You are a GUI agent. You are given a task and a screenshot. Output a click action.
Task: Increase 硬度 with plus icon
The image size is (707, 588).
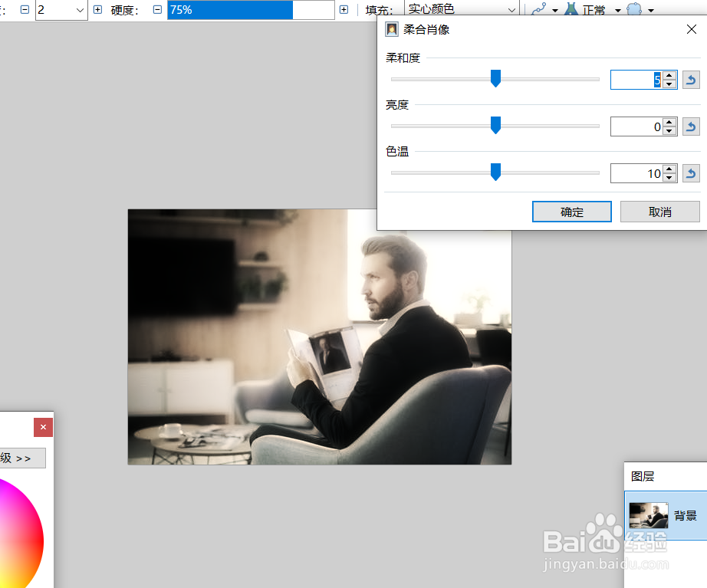click(x=344, y=9)
